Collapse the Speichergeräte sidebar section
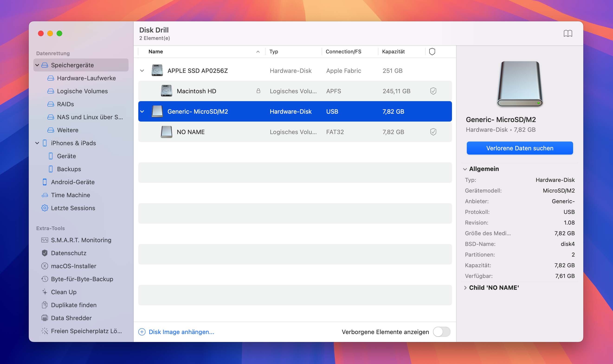The image size is (613, 364). 36,65
